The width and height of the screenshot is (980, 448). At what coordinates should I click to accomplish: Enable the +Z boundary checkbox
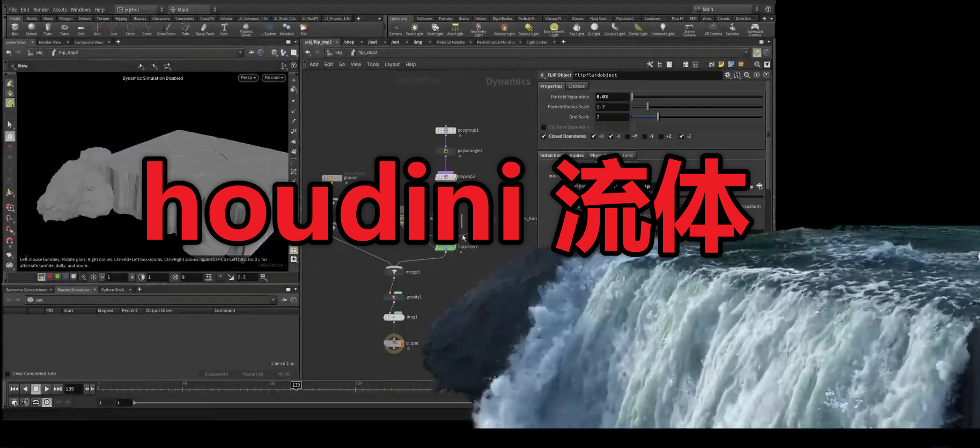click(x=661, y=137)
